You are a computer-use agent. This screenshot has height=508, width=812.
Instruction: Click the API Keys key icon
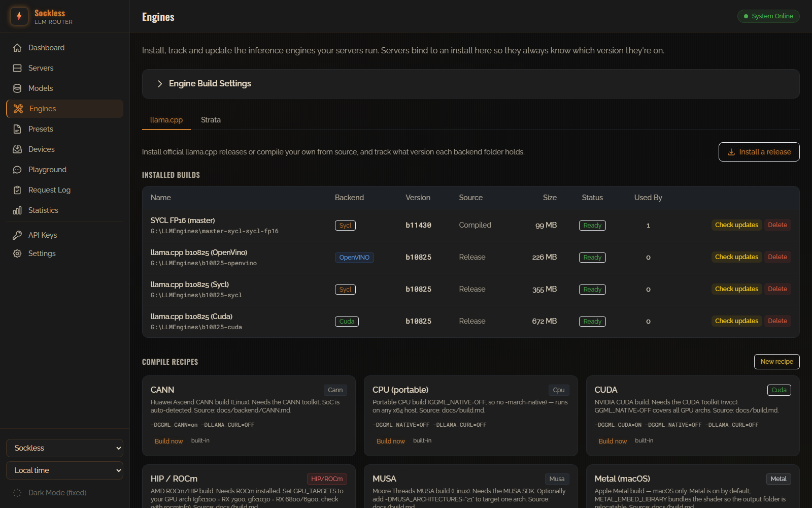(x=17, y=235)
